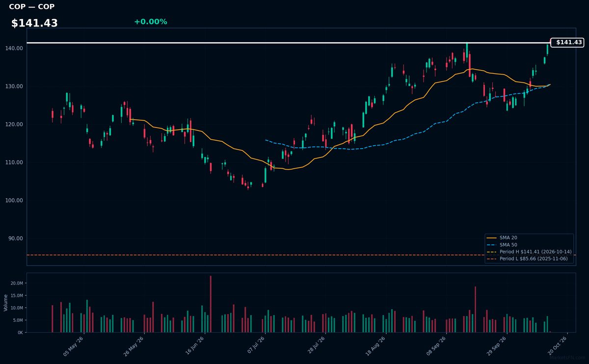
Task: Click the boxed $141.43 last-price tag
Action: click(x=567, y=43)
